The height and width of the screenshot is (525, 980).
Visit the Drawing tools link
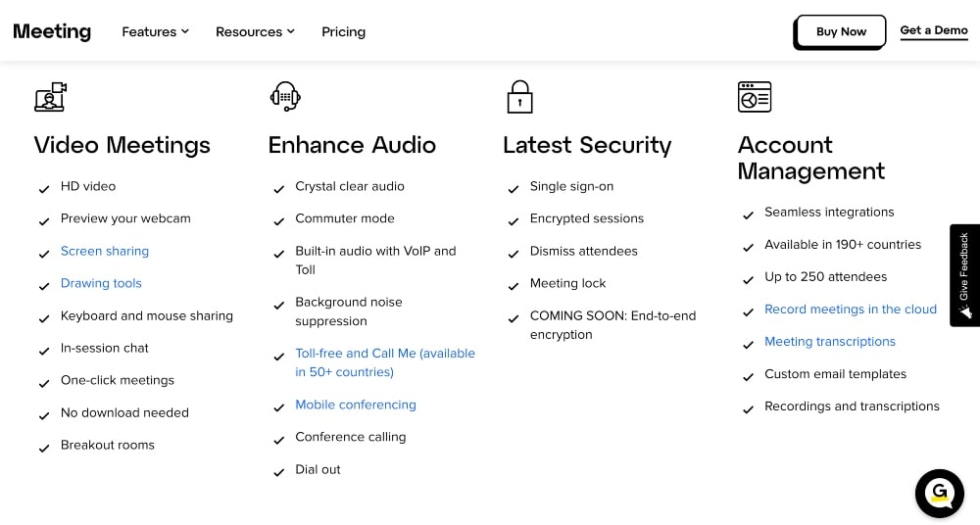tap(101, 283)
